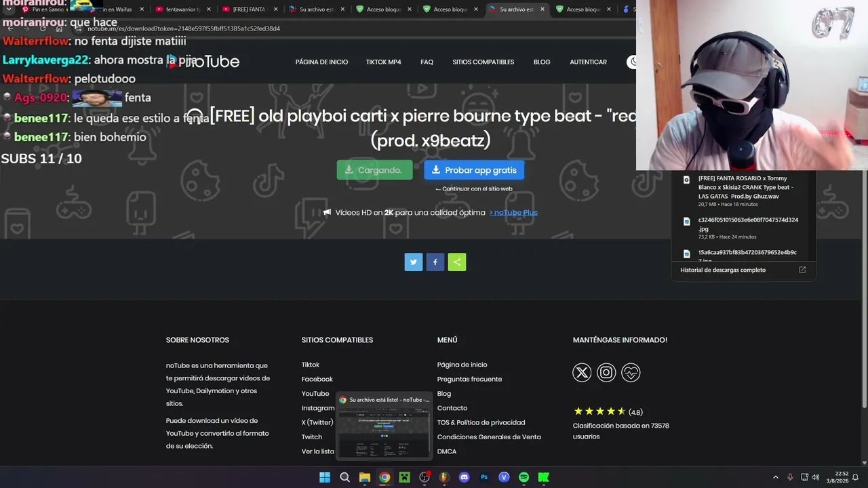
Task: Open the DMCA footer link
Action: [x=447, y=451]
